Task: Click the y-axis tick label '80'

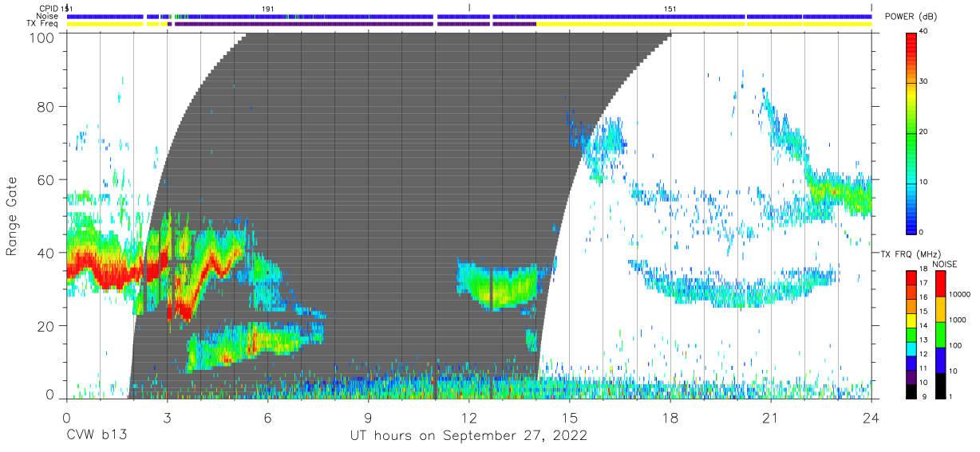Action: 47,106
